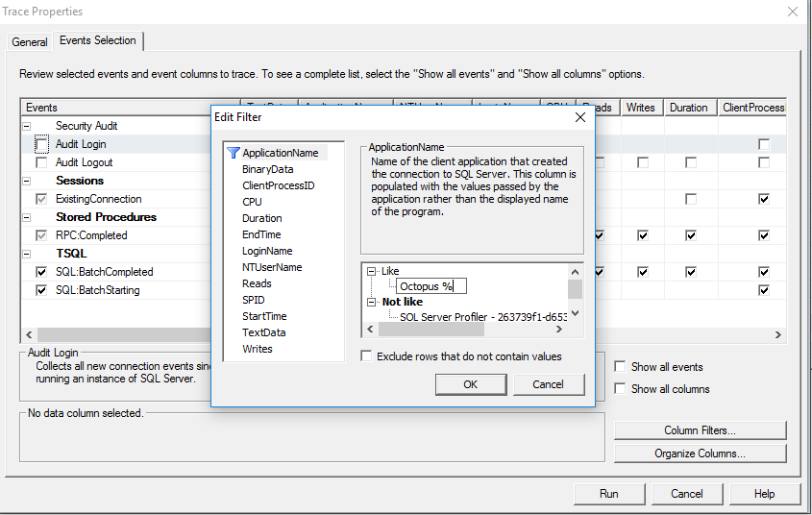Collapse the Not like filter node
812x515 pixels.
pos(372,302)
